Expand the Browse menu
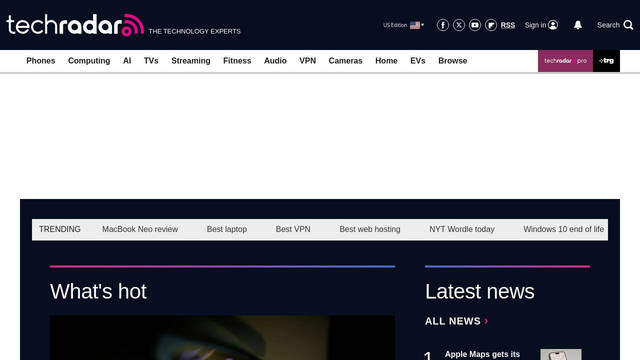This screenshot has height=360, width=640. tap(453, 61)
